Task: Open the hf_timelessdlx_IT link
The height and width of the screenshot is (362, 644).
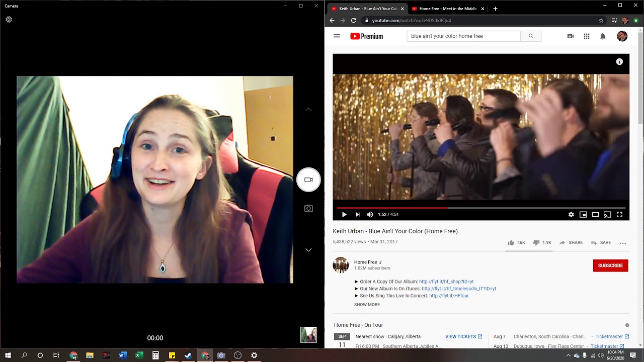Action: pyautogui.click(x=459, y=289)
